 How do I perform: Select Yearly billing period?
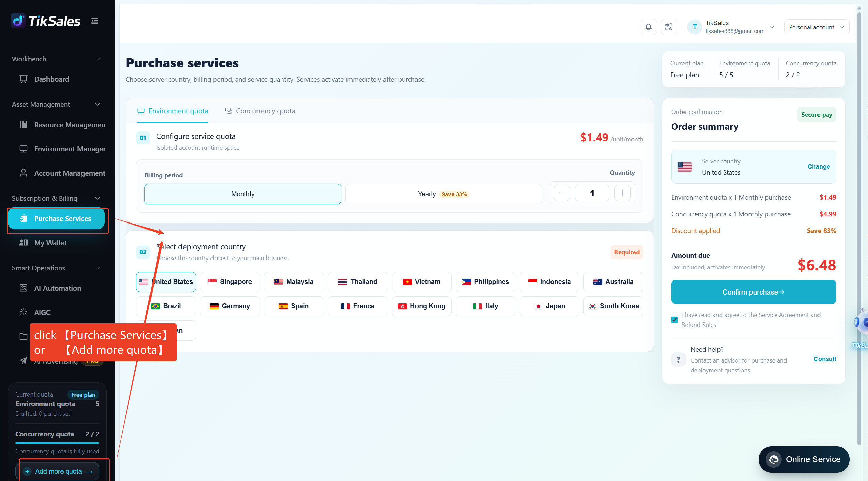pyautogui.click(x=443, y=194)
